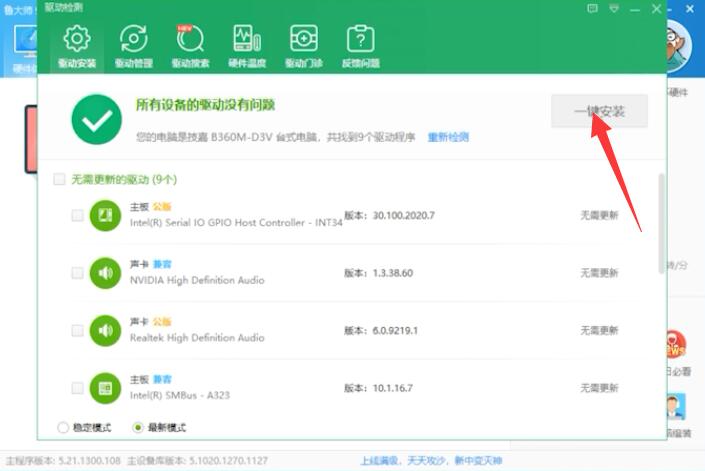The height and width of the screenshot is (471, 705).
Task: Check the Intel Serial IO GPIO Host Controller box
Action: [77, 215]
